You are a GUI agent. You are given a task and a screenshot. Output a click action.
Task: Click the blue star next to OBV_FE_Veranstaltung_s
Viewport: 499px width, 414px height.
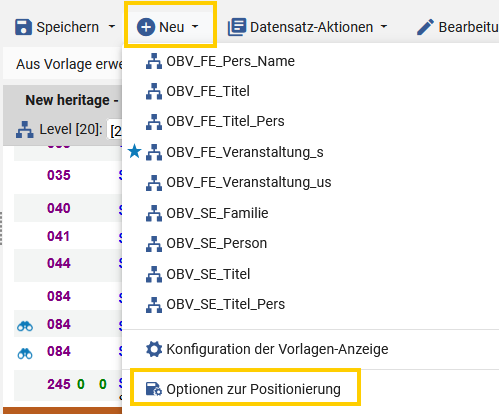point(135,151)
